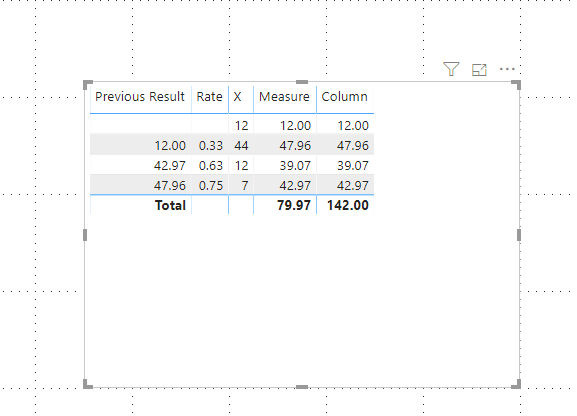Screen dimensions: 577x416
Task: Select Rate cell 0.63
Action: click(211, 166)
